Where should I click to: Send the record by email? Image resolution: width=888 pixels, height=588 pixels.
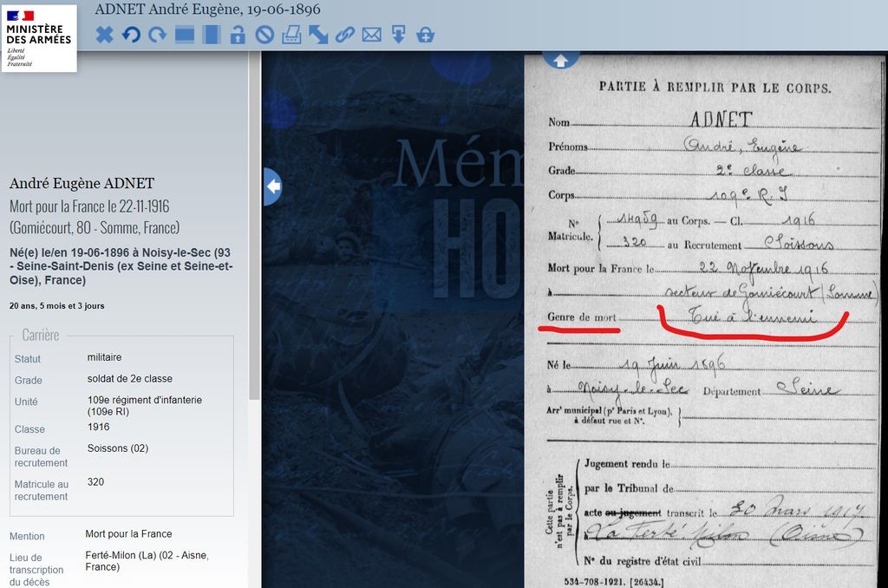[x=371, y=35]
